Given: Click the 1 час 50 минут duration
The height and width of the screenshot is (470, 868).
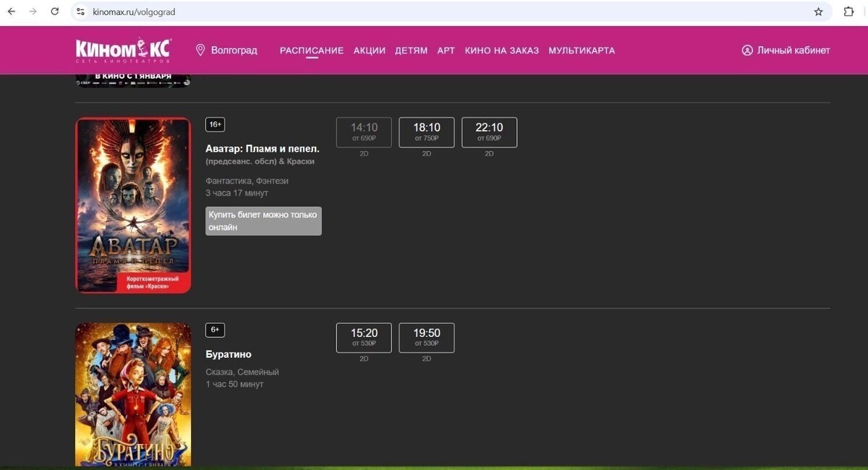Looking at the screenshot, I should click(234, 384).
